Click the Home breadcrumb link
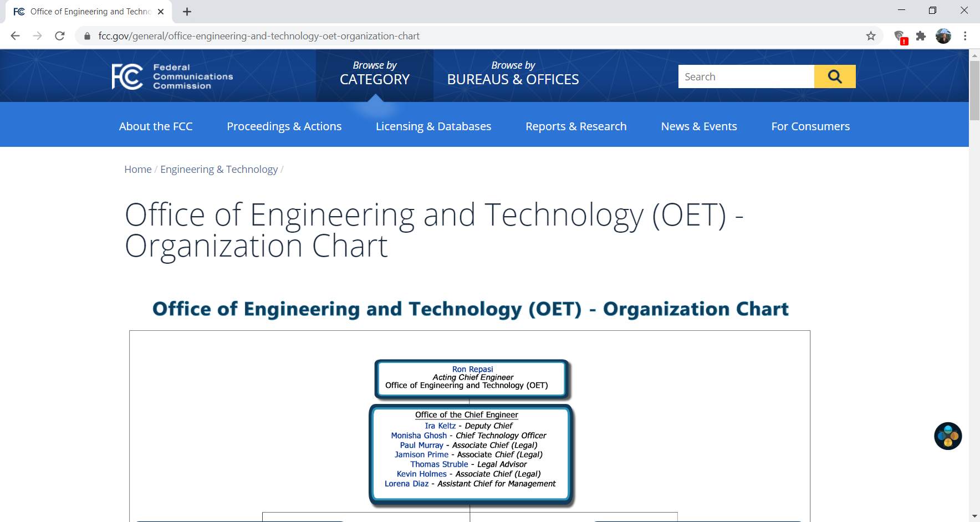980x522 pixels. [137, 170]
